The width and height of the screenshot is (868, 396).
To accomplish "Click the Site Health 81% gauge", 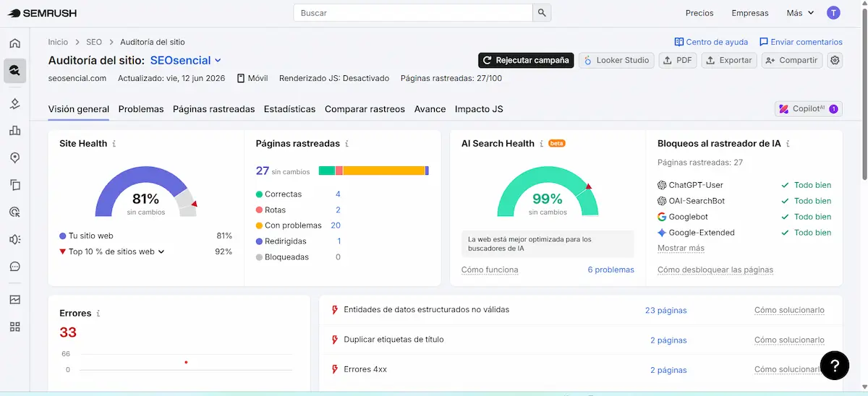I will pos(145,191).
